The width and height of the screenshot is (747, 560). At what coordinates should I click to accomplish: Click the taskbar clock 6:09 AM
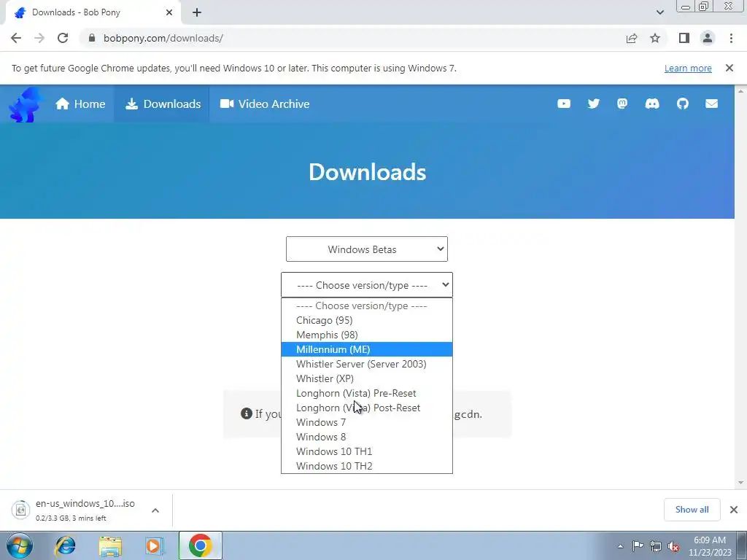pos(710,546)
